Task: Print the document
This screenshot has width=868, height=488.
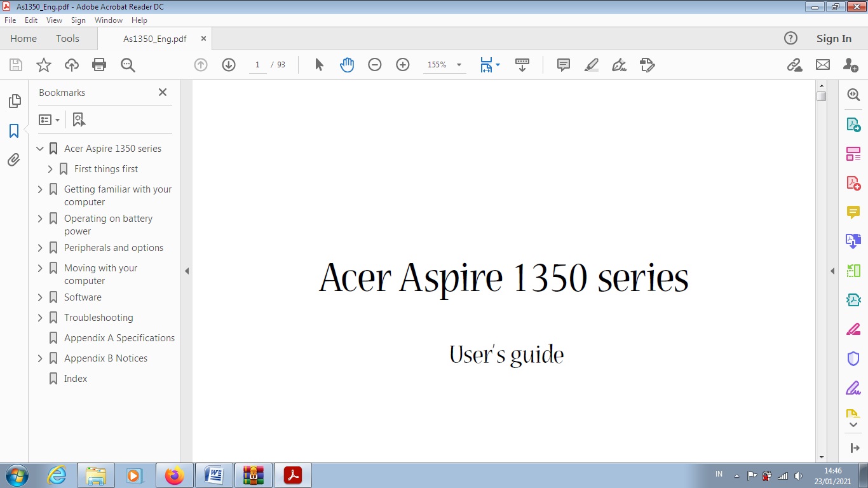Action: pos(99,65)
